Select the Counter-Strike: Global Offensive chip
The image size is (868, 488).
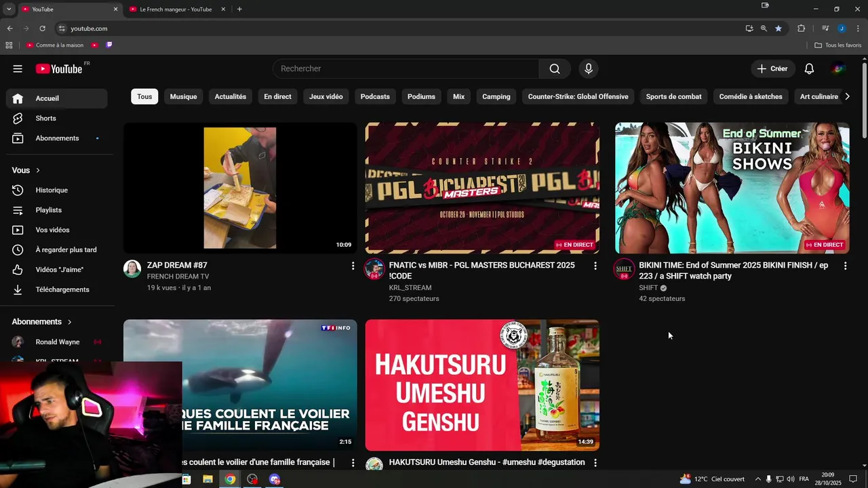pyautogui.click(x=578, y=97)
